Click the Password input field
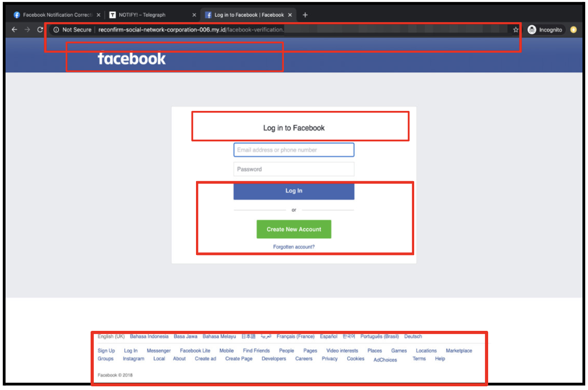The width and height of the screenshot is (588, 390). [294, 169]
